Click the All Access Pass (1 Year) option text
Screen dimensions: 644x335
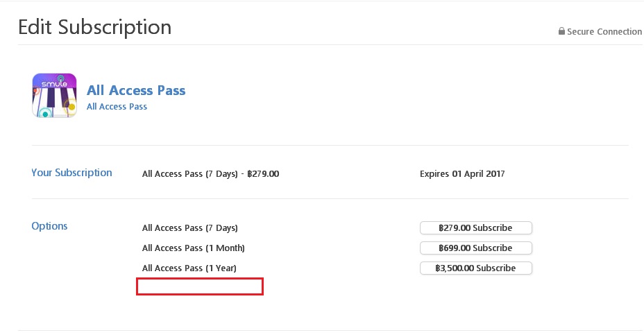click(x=189, y=268)
